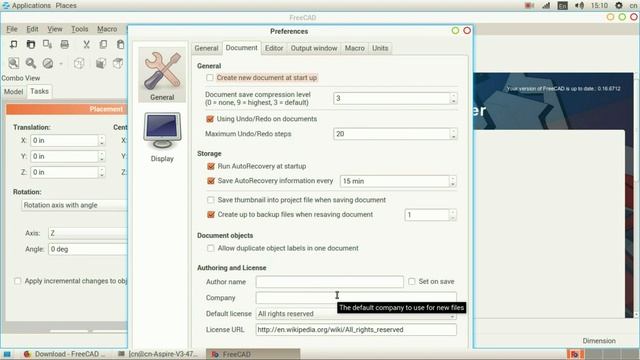Open the network signal indicator
The height and width of the screenshot is (360, 640).
point(546,5)
